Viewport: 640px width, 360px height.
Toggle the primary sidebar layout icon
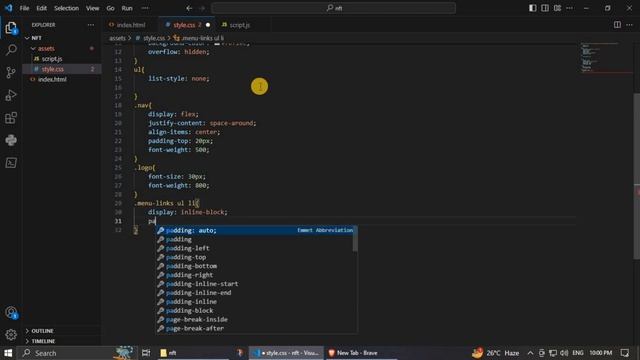point(533,8)
